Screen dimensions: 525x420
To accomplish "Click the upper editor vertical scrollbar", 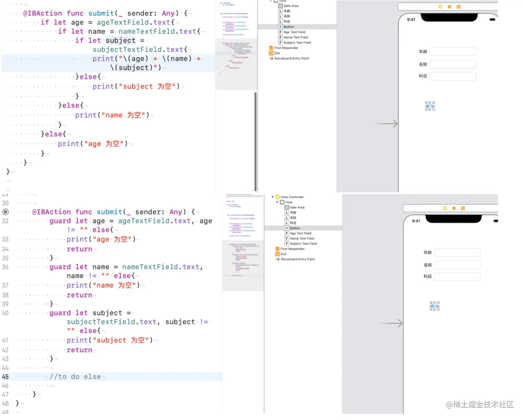I will pos(255,142).
